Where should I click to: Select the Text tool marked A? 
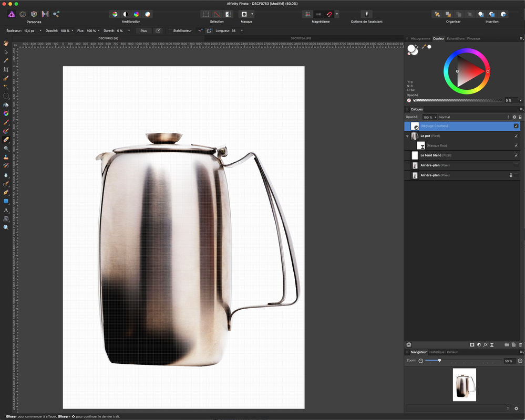6,210
